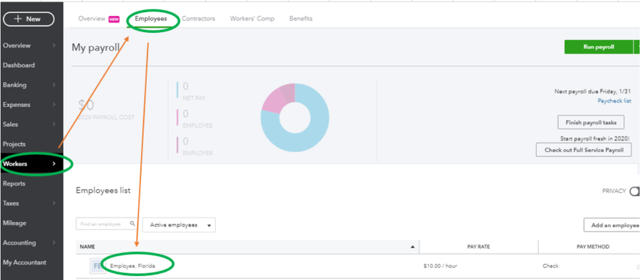Switch to the Employees tab
The height and width of the screenshot is (280, 644).
[151, 19]
